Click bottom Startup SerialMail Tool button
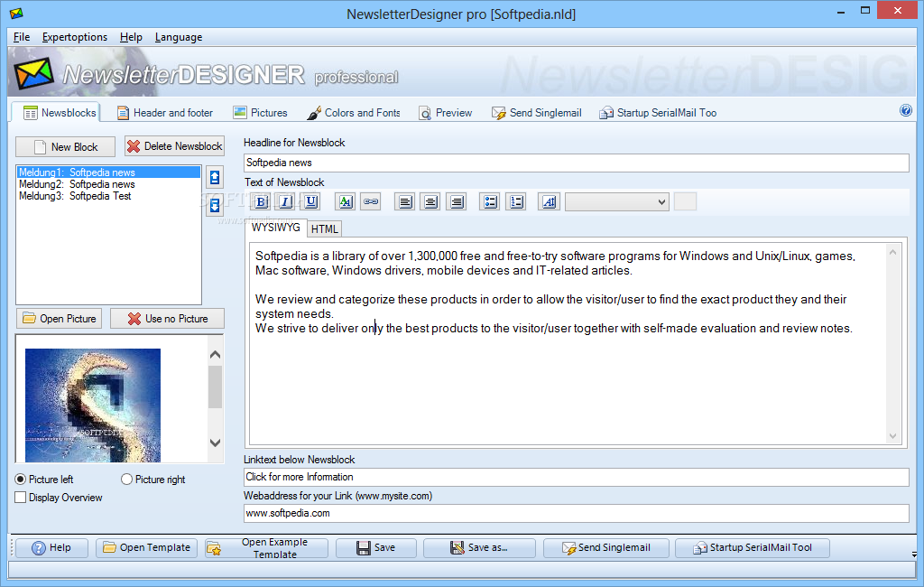Image resolution: width=924 pixels, height=587 pixels. coord(752,548)
